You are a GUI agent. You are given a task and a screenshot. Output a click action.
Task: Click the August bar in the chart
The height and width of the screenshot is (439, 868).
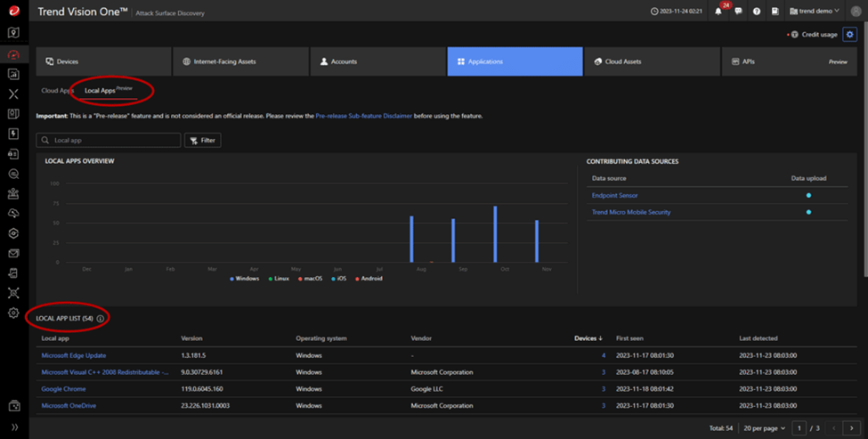point(411,240)
